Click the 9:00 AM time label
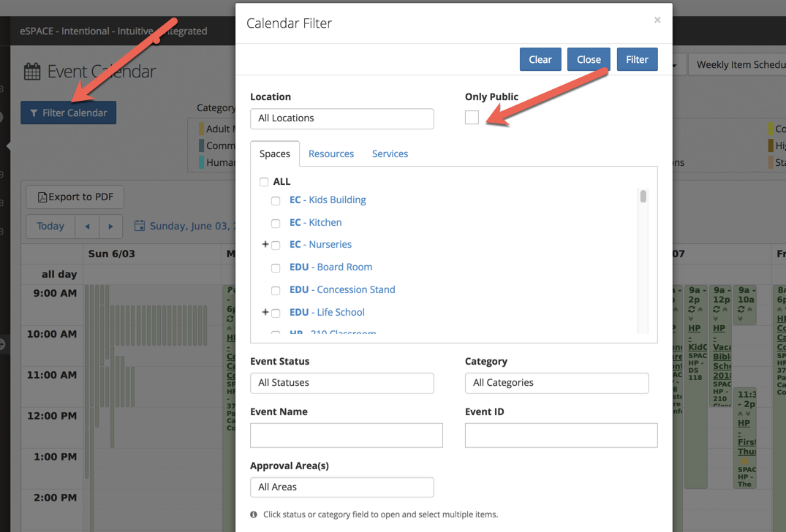 coord(55,294)
